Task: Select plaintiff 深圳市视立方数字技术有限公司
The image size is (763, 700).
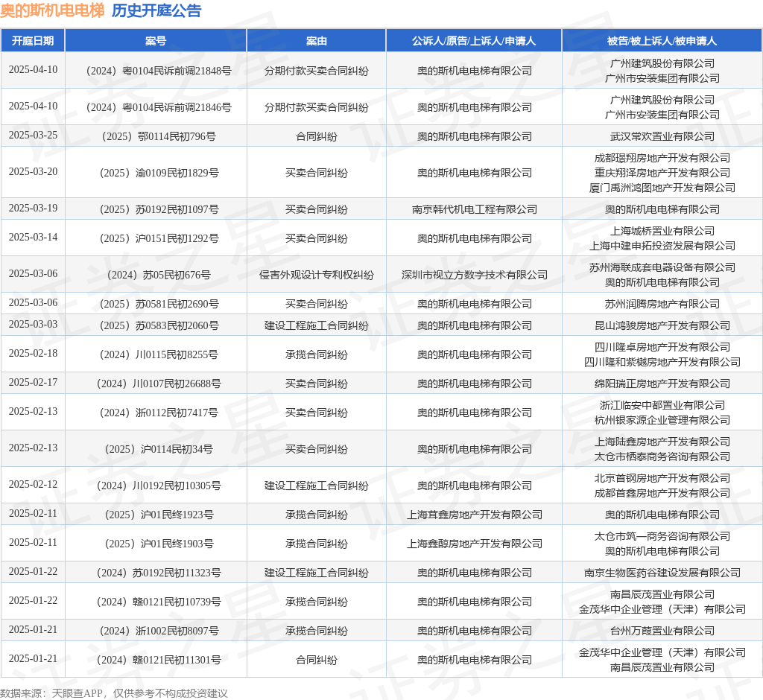Action: tap(475, 276)
